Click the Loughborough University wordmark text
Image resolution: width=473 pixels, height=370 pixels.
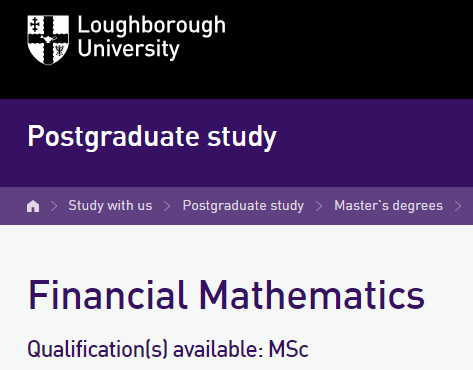point(152,38)
